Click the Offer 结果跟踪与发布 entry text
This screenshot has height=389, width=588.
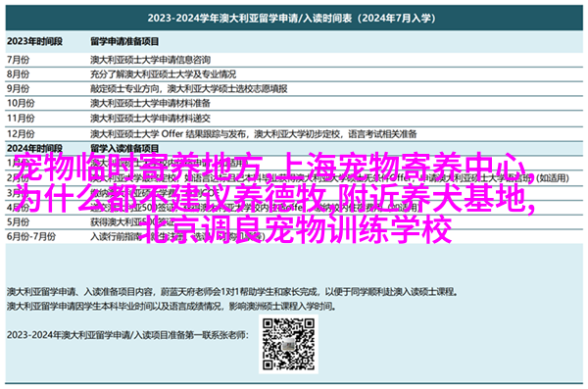click(204, 133)
